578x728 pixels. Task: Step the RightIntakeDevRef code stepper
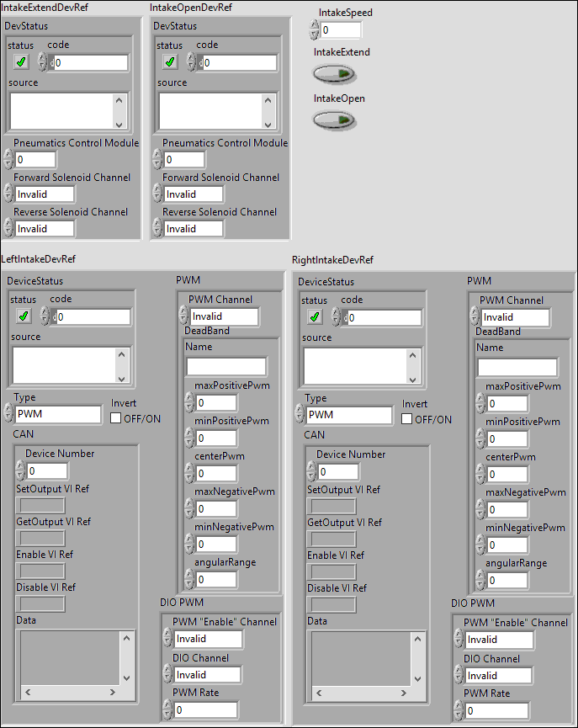[x=335, y=317]
